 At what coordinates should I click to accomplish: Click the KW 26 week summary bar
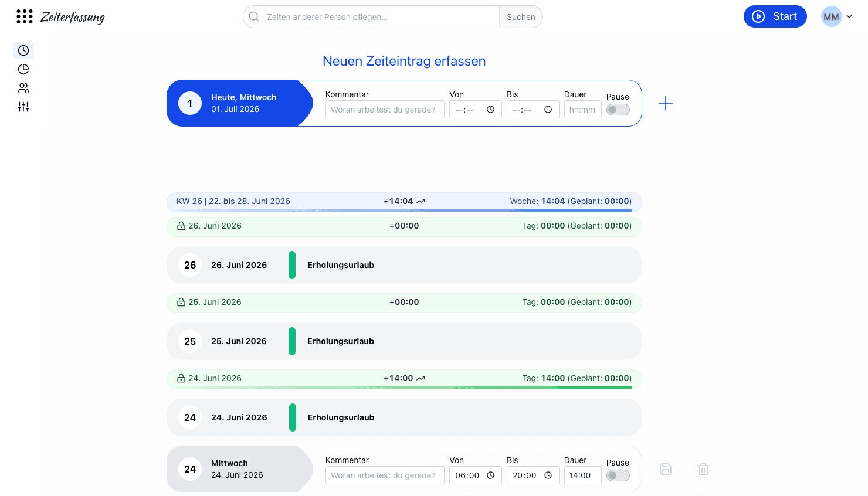pyautogui.click(x=404, y=202)
